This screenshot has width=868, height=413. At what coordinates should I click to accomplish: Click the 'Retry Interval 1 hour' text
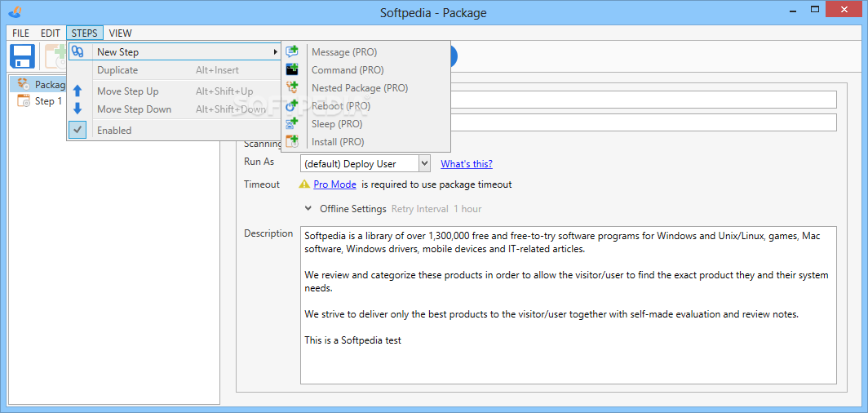436,209
